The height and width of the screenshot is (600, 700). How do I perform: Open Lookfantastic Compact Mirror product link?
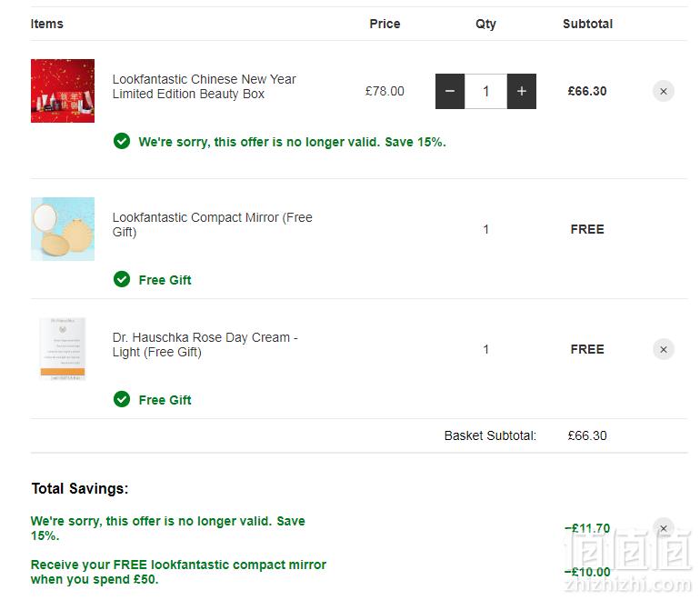pos(213,225)
